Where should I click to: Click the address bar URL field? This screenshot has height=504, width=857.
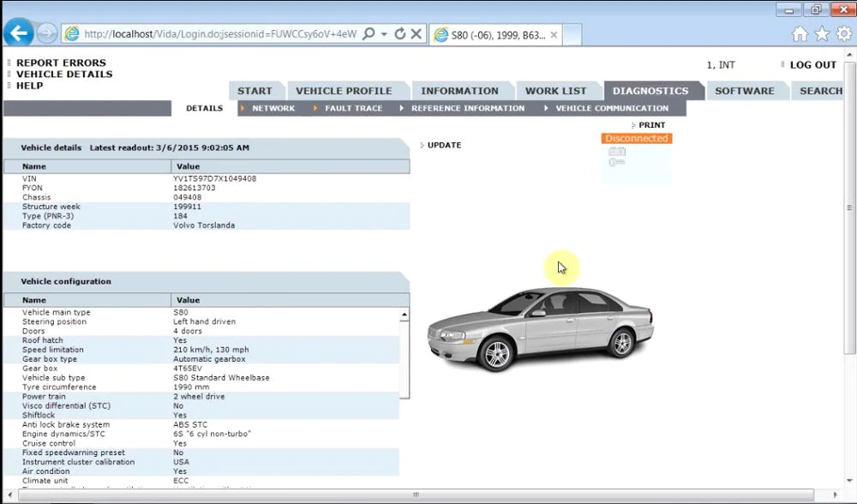click(220, 34)
